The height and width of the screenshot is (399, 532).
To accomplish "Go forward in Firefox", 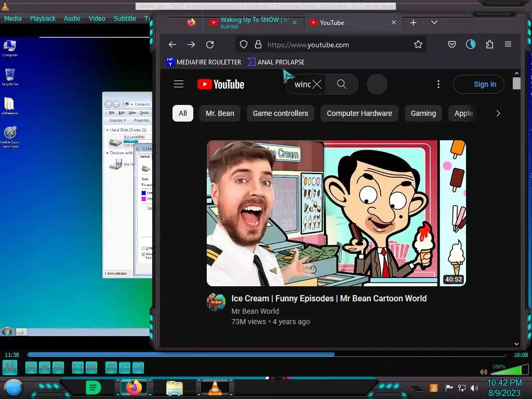I will pyautogui.click(x=191, y=45).
